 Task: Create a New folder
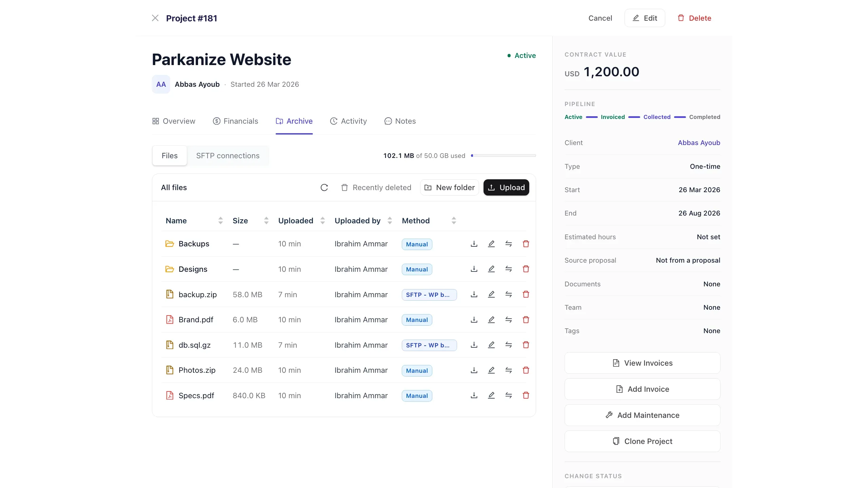click(x=450, y=187)
